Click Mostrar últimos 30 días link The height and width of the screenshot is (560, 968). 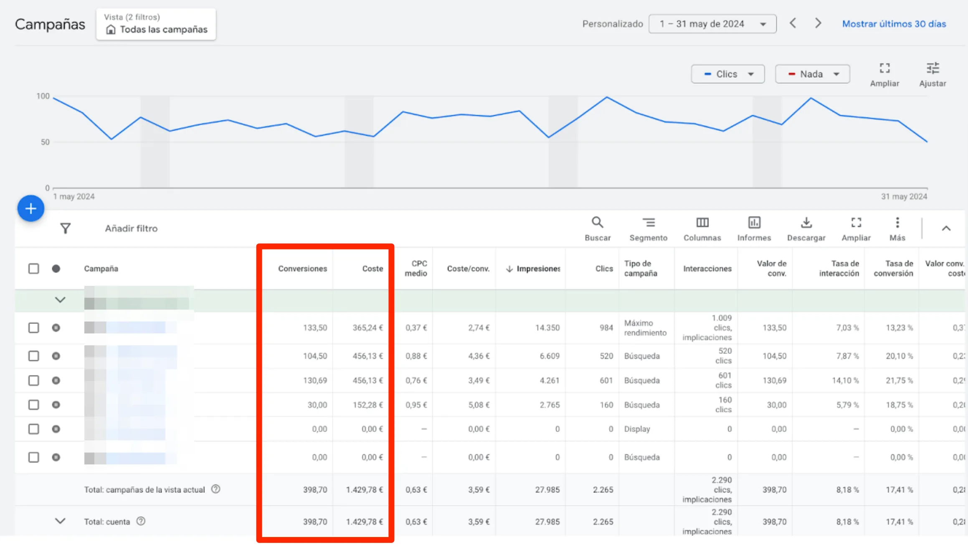click(894, 24)
